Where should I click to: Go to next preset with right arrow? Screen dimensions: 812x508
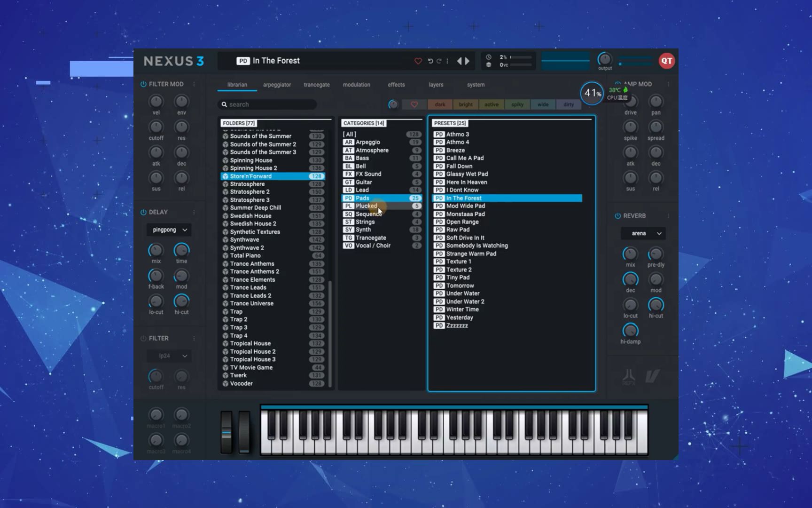(467, 61)
